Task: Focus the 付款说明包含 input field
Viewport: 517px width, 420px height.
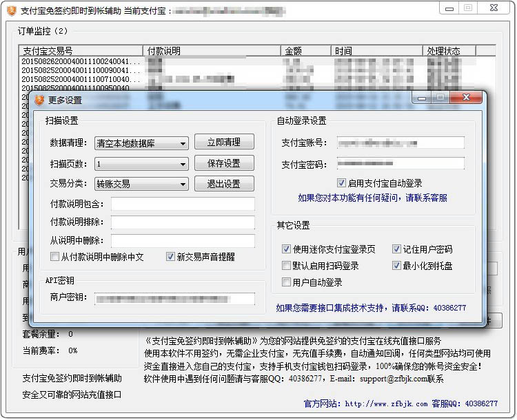Action: [183, 204]
